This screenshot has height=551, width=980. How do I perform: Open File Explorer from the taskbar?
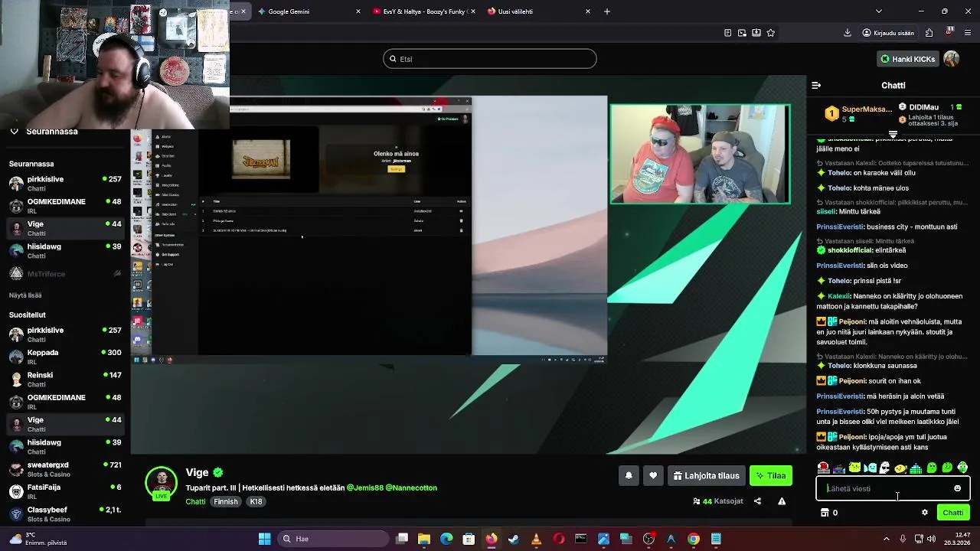(x=424, y=539)
